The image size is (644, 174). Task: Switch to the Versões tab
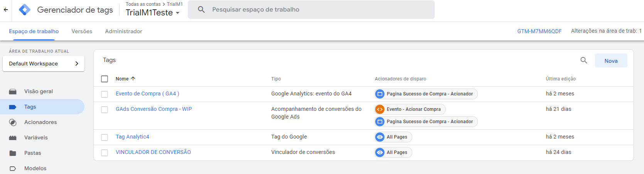[x=82, y=31]
